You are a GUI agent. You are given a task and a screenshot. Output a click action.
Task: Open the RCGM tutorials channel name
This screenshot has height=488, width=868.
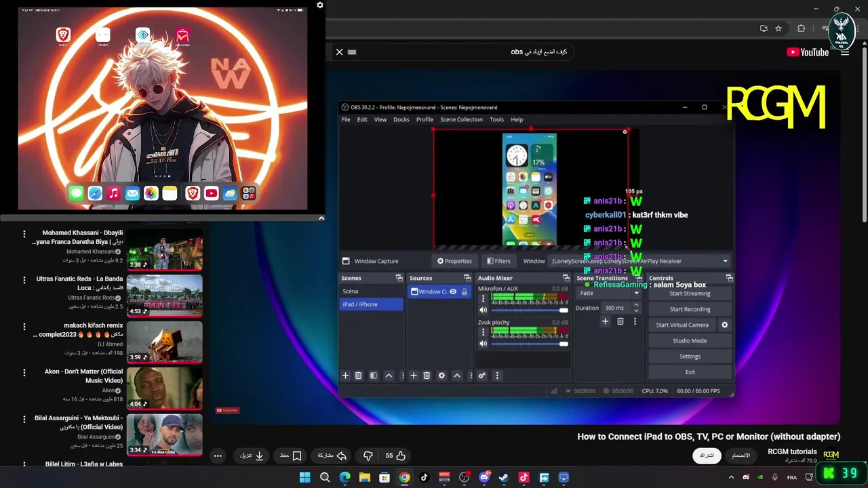[x=792, y=451]
